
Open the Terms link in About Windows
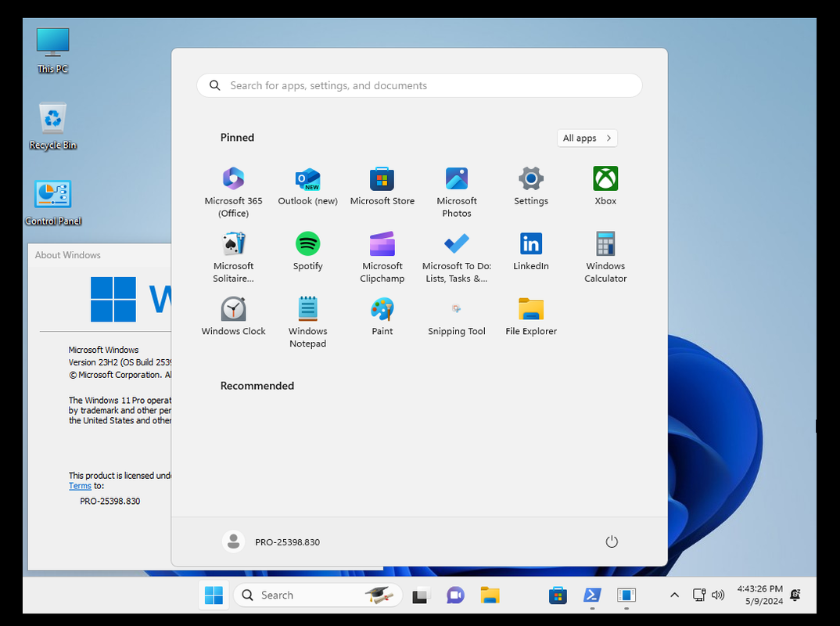(80, 486)
